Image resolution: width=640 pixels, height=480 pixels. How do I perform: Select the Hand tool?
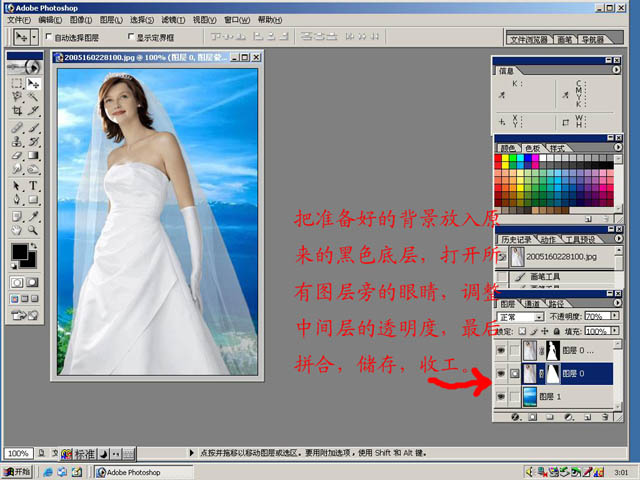[x=16, y=230]
